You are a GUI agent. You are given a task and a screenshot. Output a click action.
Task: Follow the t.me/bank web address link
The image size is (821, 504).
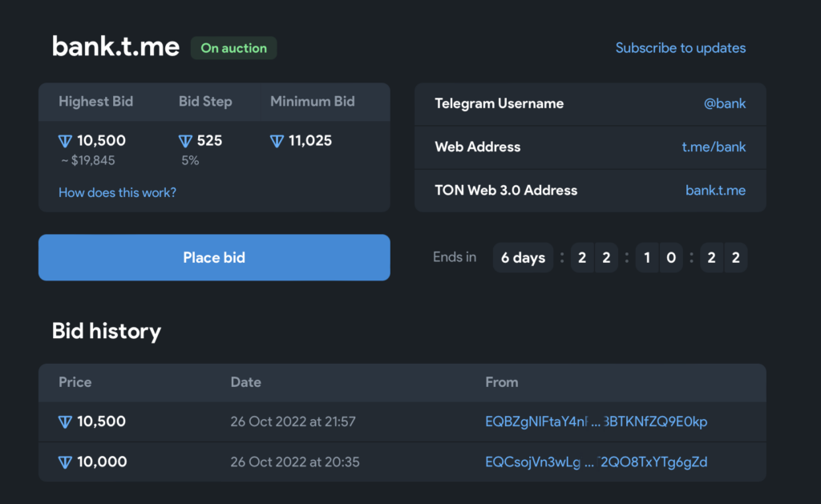[x=714, y=147]
